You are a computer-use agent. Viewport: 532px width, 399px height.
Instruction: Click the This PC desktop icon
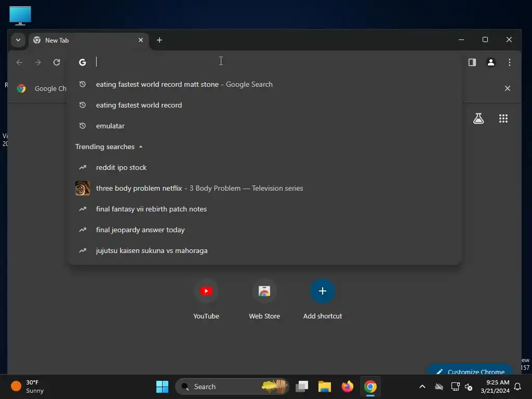coord(20,16)
